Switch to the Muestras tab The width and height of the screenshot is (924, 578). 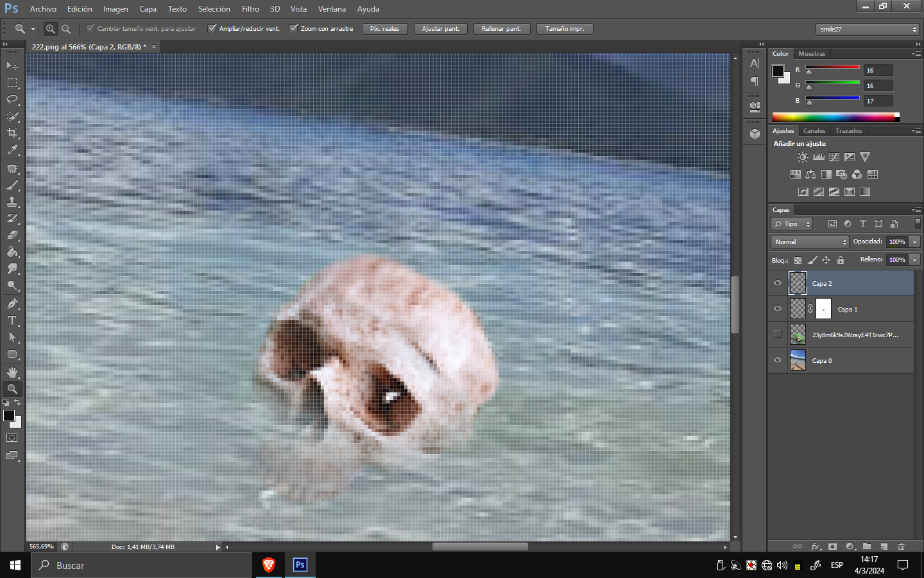click(812, 54)
